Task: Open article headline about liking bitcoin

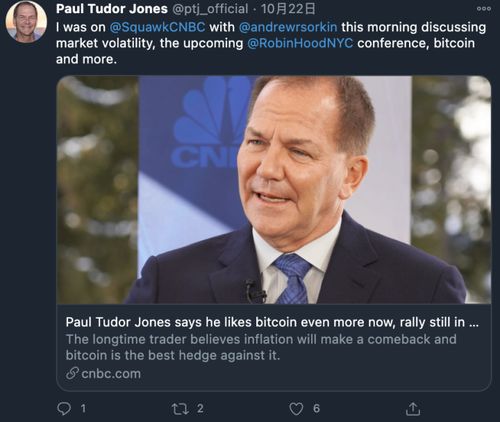Action: (272, 322)
